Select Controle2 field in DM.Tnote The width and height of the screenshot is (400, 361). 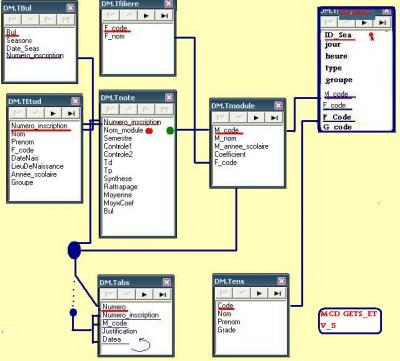118,154
